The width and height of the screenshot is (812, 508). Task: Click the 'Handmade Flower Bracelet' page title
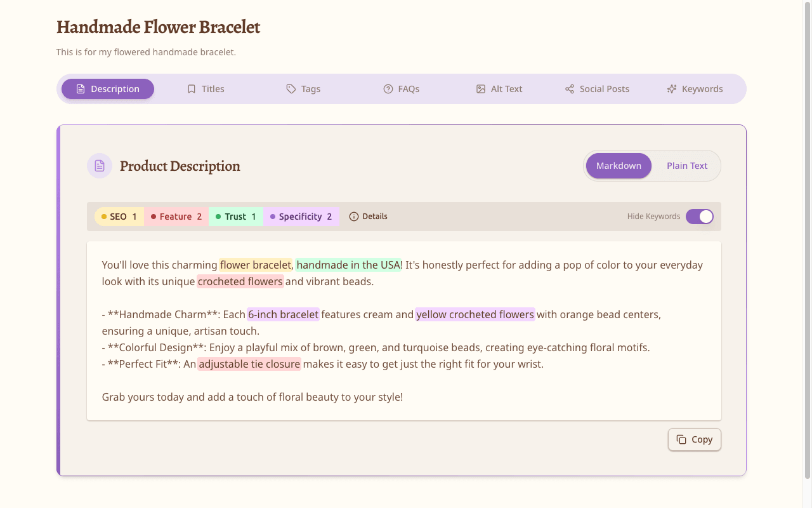[159, 27]
